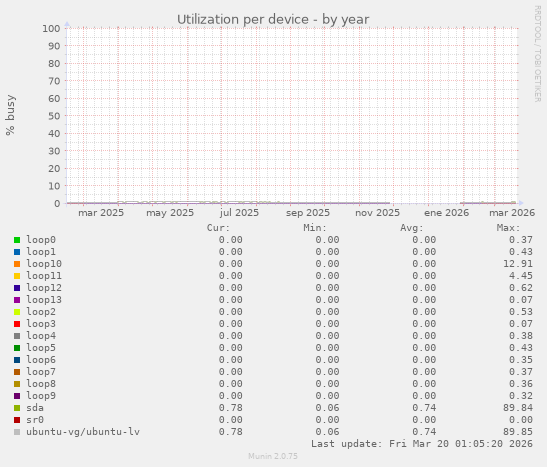Click the 'Min:' column header
547x467 pixels.
[315, 228]
